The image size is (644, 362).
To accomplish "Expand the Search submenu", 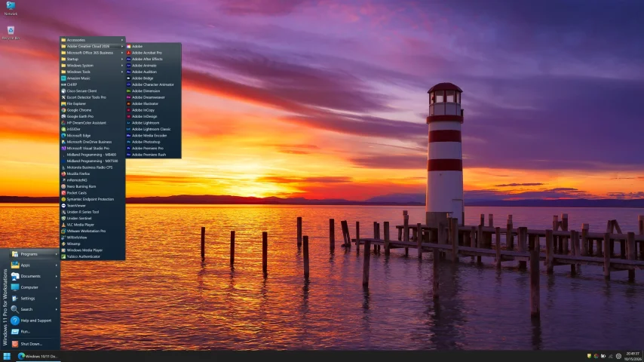I will pos(35,309).
